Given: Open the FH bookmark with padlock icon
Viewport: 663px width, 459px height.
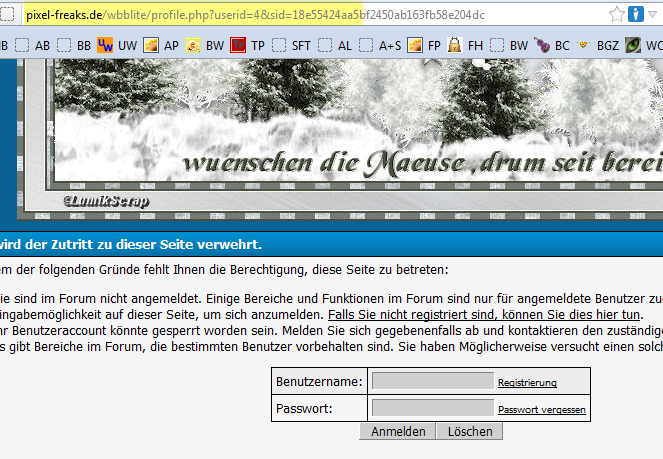Looking at the screenshot, I should point(465,45).
